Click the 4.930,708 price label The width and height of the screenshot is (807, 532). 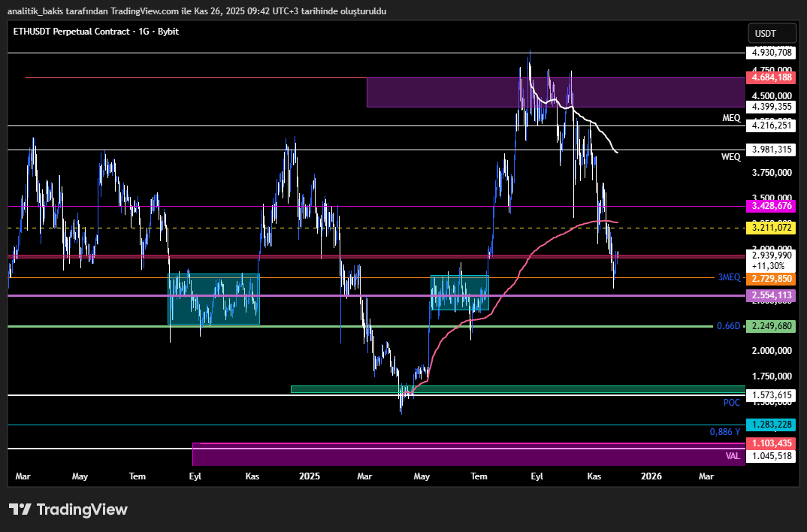coord(770,53)
